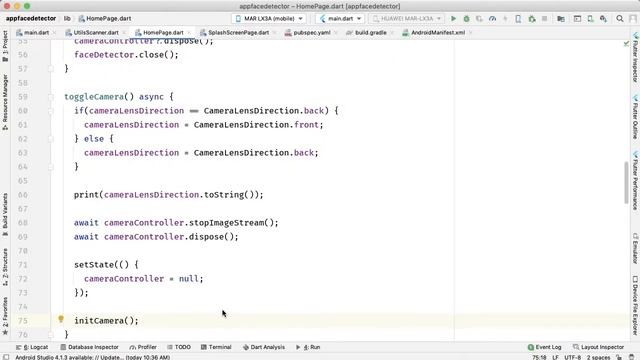Image resolution: width=640 pixels, height=360 pixels.
Task: Open Flutter Outline panel
Action: coord(635,117)
